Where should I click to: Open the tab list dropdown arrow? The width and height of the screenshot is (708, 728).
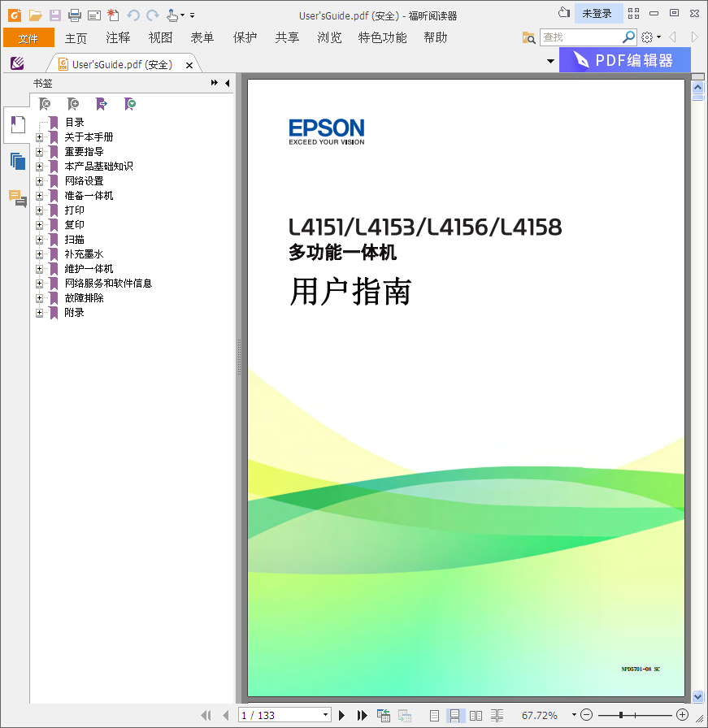(x=550, y=61)
